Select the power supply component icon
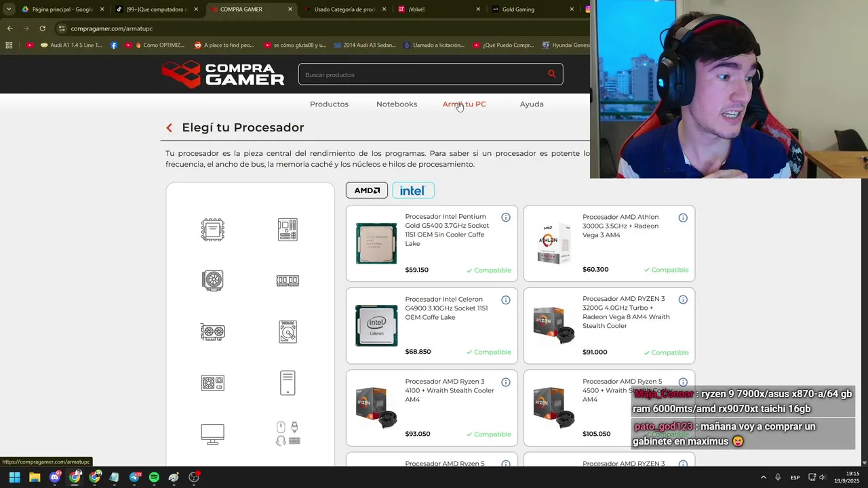The width and height of the screenshot is (868, 488). (213, 383)
